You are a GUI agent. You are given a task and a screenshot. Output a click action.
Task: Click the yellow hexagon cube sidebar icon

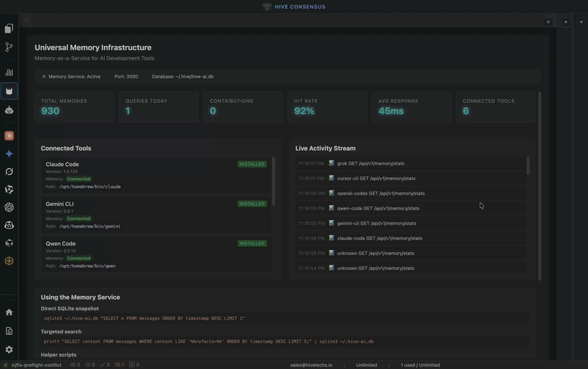point(9,261)
